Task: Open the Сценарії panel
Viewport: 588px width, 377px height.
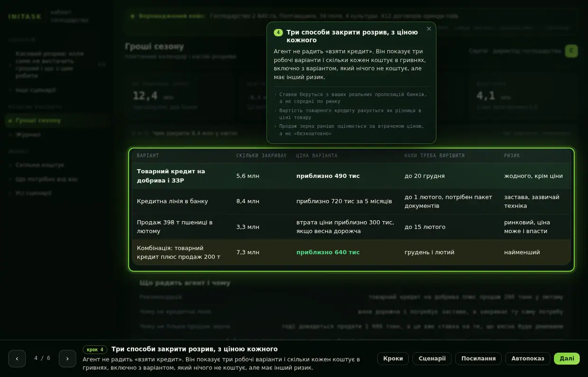Action: click(432, 358)
